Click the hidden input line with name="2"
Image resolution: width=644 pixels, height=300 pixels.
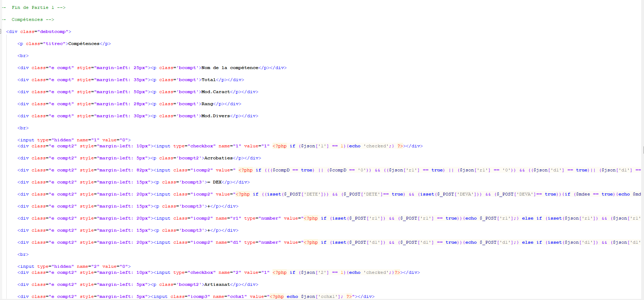click(74, 266)
